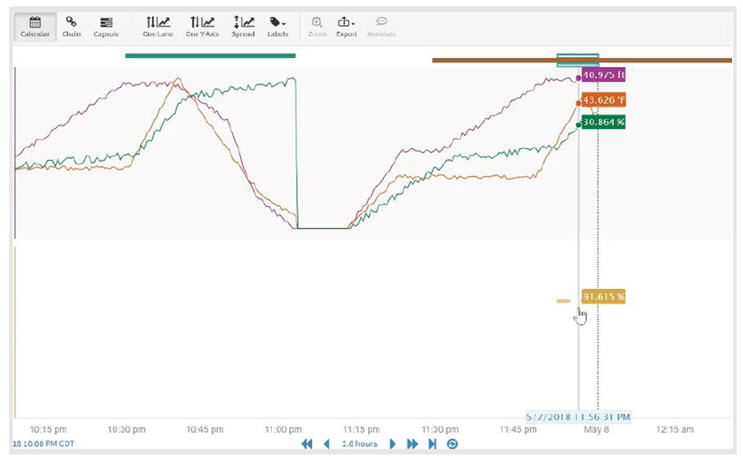The width and height of the screenshot is (743, 458).
Task: Click the Annotate speech bubble icon
Action: [382, 26]
